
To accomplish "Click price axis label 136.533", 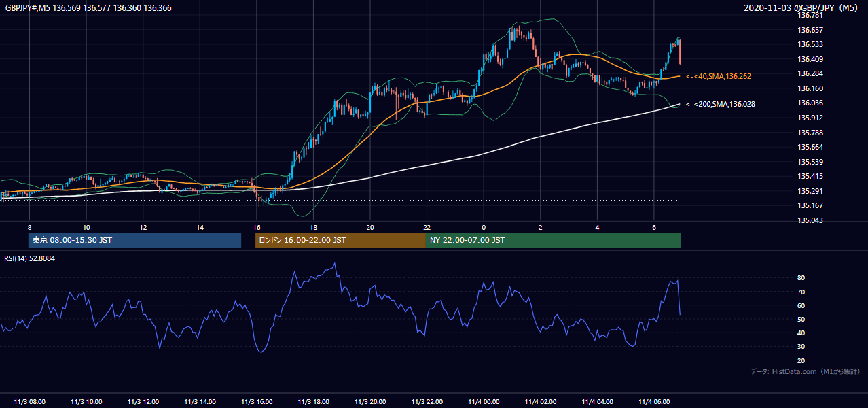I will pyautogui.click(x=811, y=44).
